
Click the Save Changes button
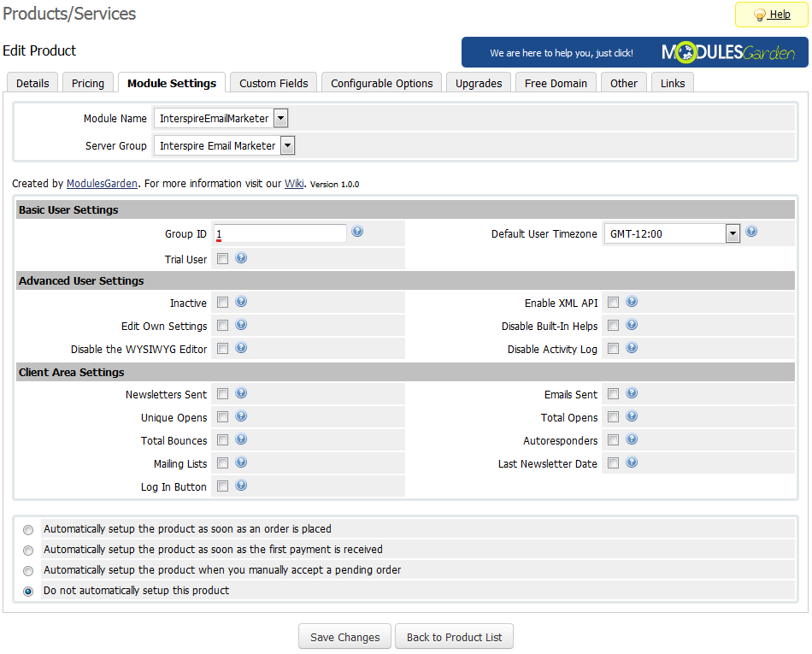345,637
